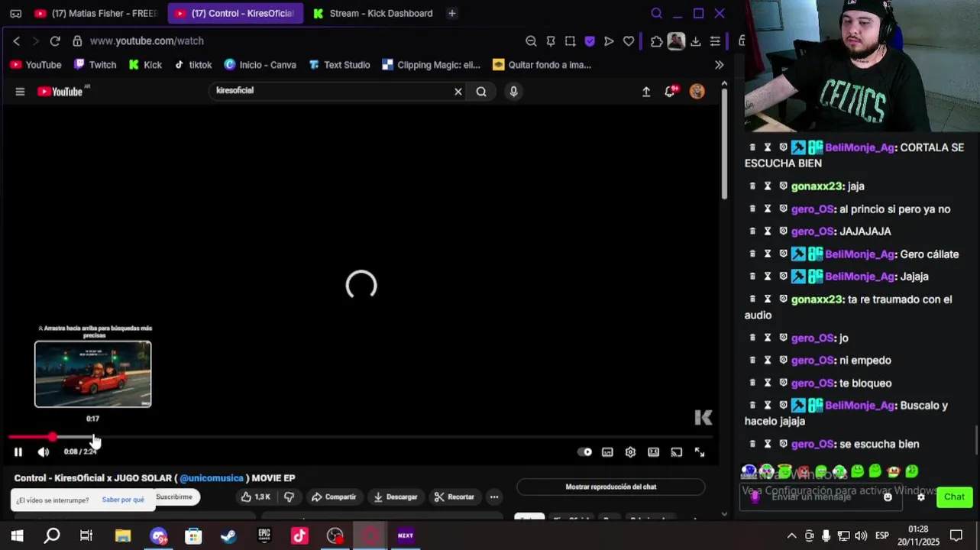Open the Inicio - Canva bookmark
This screenshot has height=550, width=980.
coord(260,65)
